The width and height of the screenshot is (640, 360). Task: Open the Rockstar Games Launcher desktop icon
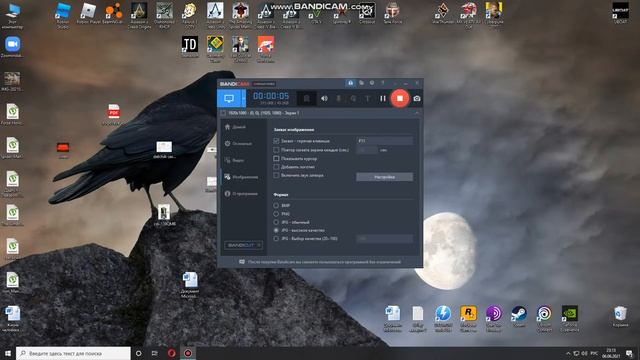click(468, 318)
